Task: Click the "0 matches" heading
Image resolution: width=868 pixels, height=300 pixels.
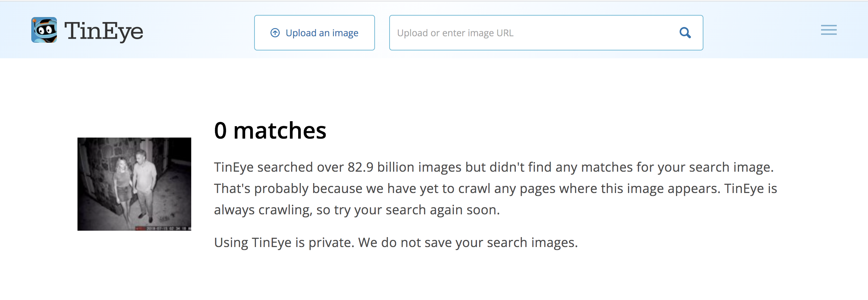Action: point(270,130)
